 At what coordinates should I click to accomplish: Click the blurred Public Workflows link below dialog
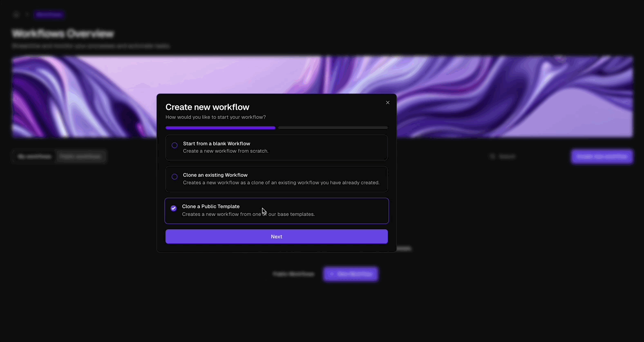[294, 274]
